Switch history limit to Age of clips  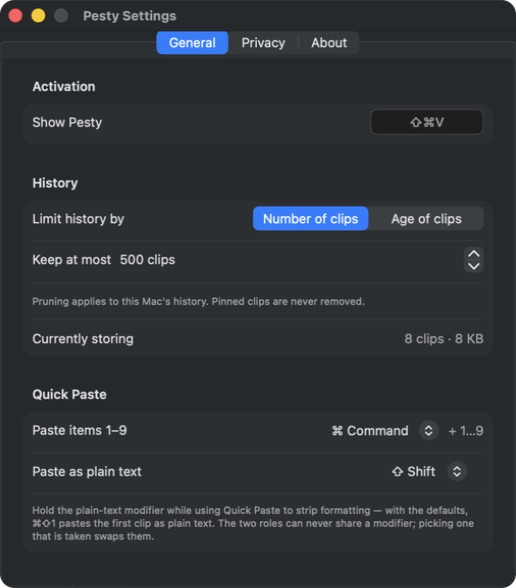(x=426, y=219)
